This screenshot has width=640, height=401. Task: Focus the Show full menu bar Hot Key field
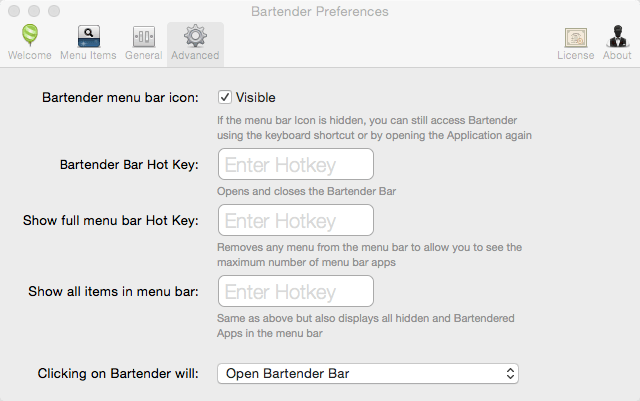point(296,220)
